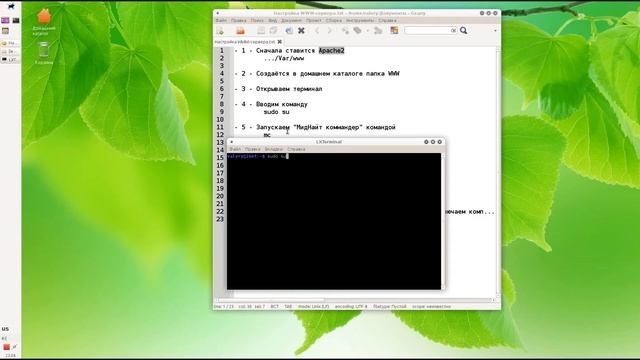This screenshot has width=640, height=360.
Task: Click the Open file icon in Geany toolbar
Action: [240, 31]
